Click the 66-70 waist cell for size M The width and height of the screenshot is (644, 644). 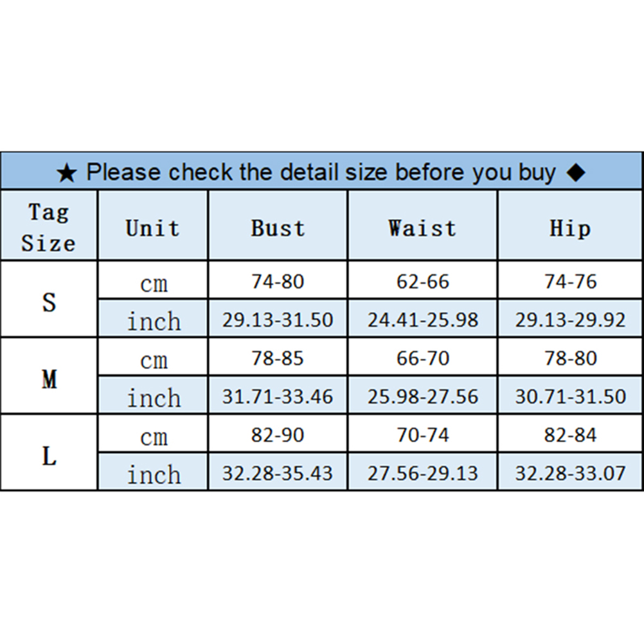click(422, 358)
